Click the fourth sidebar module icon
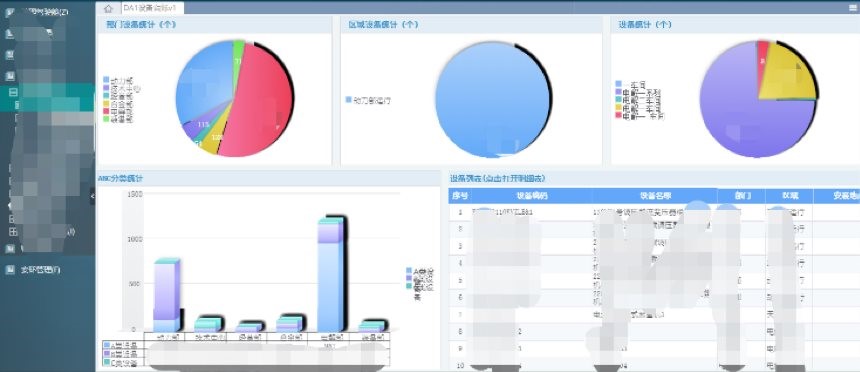 pyautogui.click(x=9, y=76)
